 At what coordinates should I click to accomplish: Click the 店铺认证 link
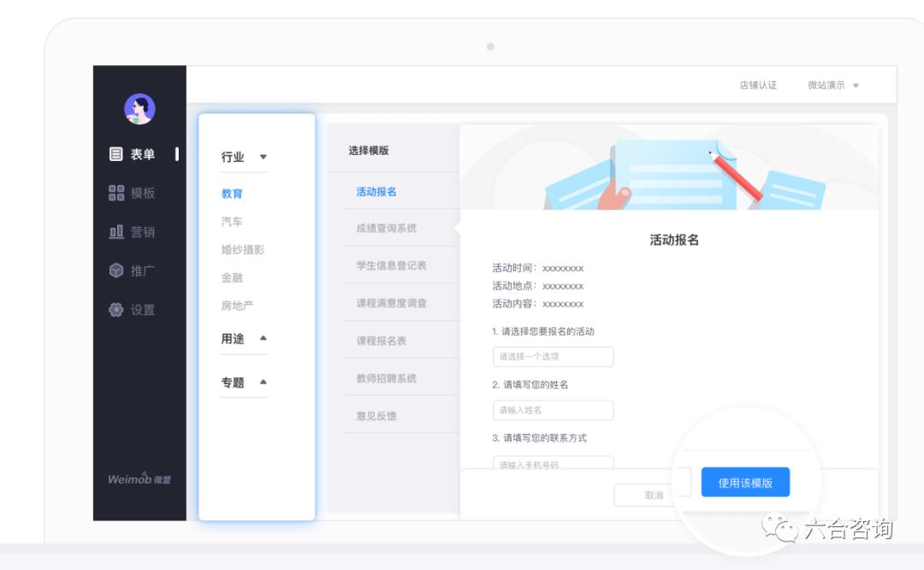[x=758, y=86]
